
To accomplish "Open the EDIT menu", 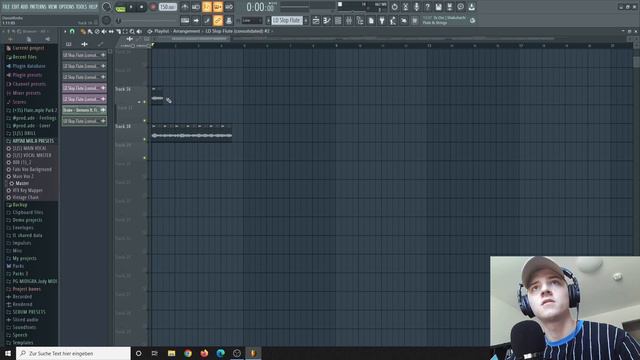I will point(16,7).
